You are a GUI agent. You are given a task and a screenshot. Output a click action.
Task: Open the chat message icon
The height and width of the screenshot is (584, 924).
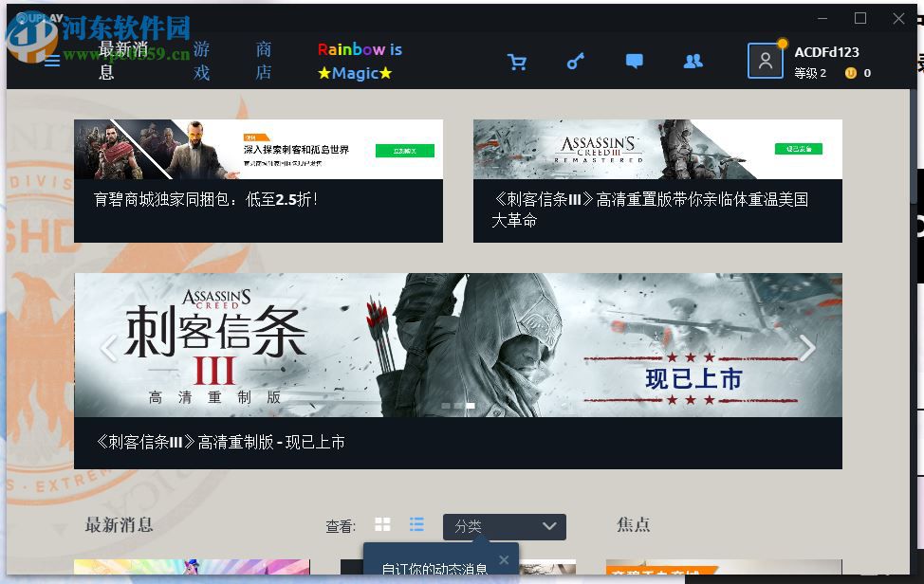(x=634, y=61)
